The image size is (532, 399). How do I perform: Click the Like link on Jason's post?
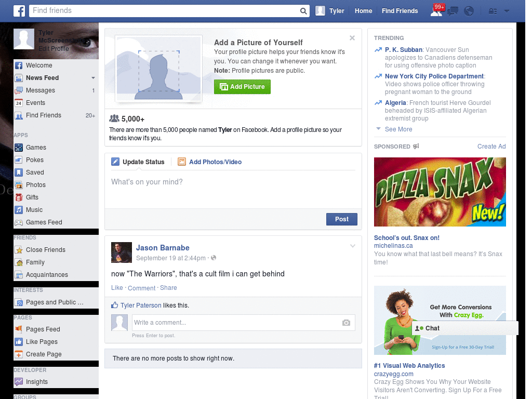pos(117,288)
